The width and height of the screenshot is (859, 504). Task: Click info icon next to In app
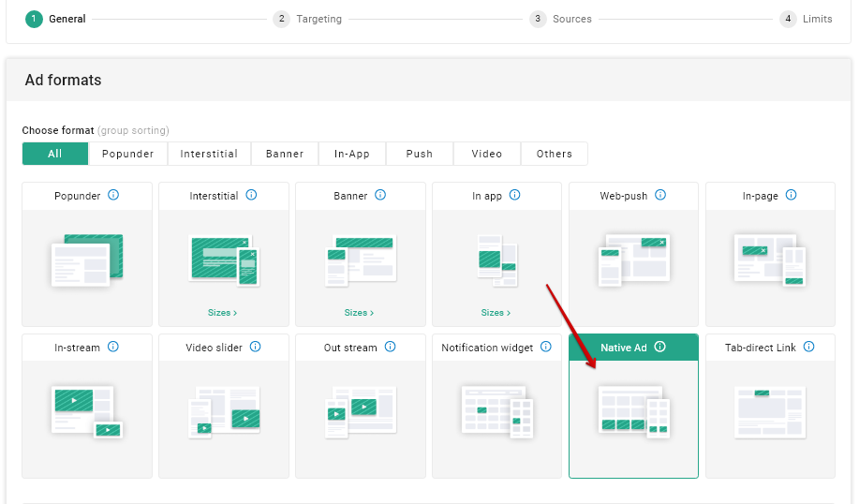pyautogui.click(x=514, y=196)
